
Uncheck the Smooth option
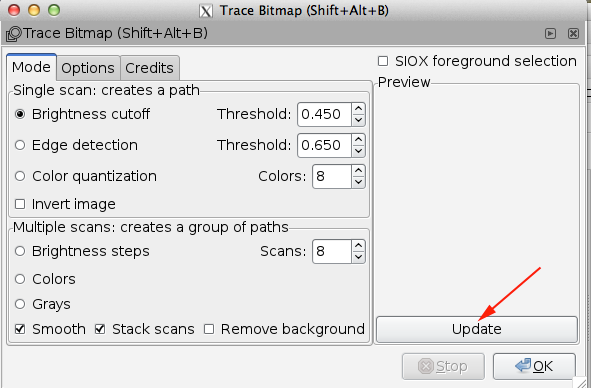point(20,329)
